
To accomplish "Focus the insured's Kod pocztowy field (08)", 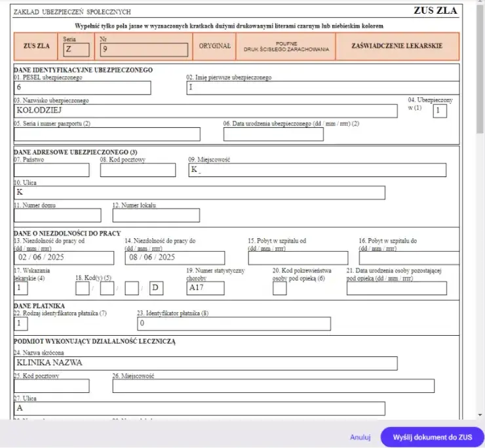I will (138, 170).
